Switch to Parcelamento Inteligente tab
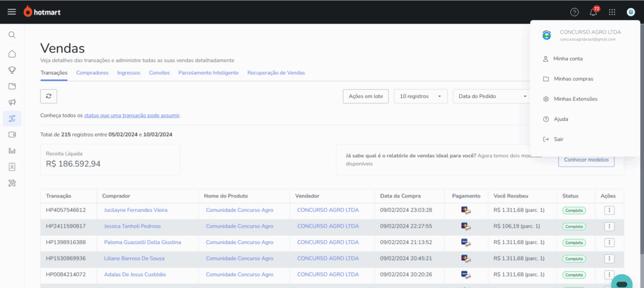 point(208,73)
